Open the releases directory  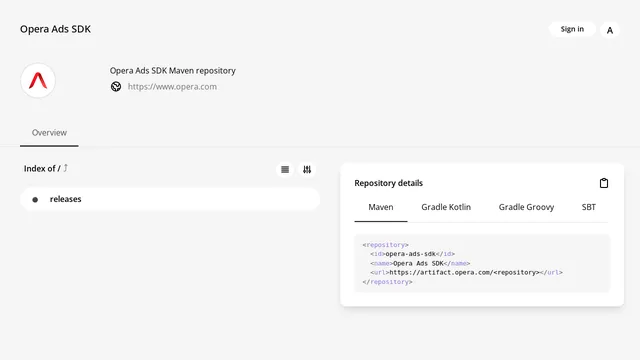coord(170,199)
